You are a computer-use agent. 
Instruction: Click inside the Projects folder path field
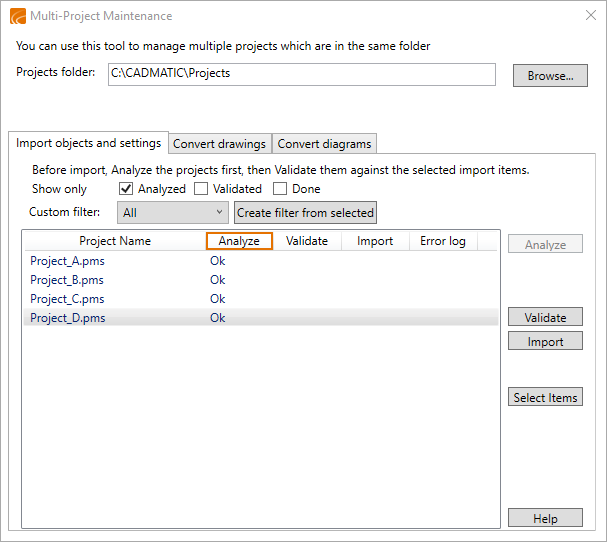click(301, 74)
